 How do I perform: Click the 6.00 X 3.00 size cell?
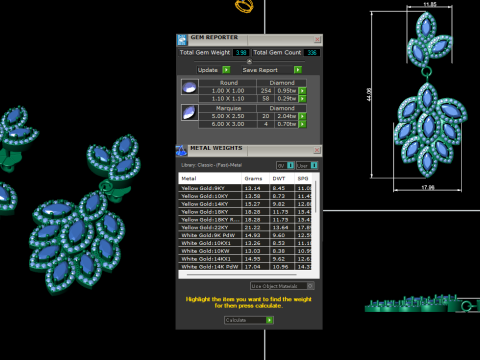pyautogui.click(x=228, y=124)
